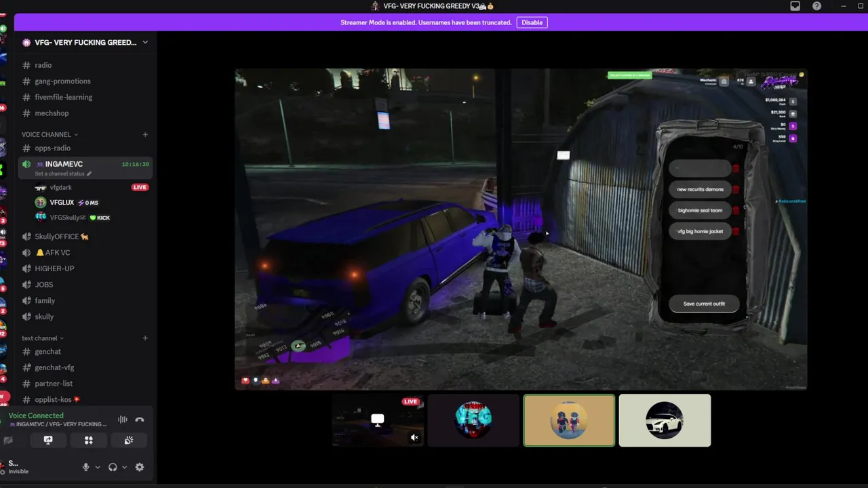Click the Voice Connected status text
This screenshot has width=868, height=488.
point(36,415)
